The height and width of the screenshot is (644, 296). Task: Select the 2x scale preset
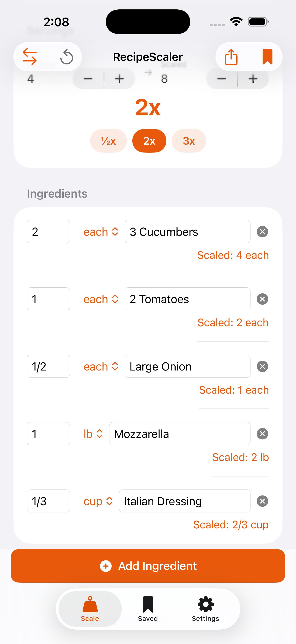coord(149,141)
